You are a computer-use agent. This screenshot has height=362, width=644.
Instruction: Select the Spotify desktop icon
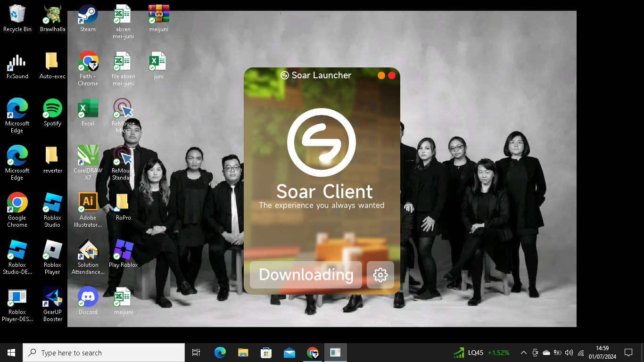click(x=52, y=113)
